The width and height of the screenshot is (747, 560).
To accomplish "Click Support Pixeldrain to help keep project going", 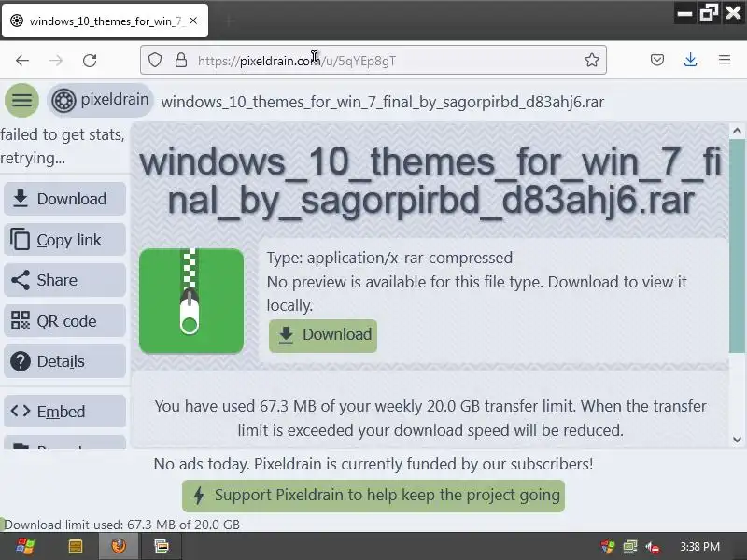I will tap(373, 496).
